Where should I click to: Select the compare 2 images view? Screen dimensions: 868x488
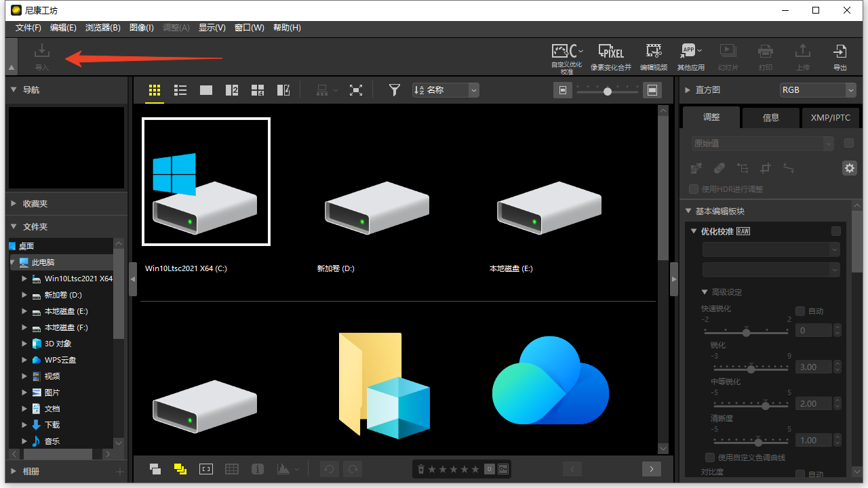(232, 90)
